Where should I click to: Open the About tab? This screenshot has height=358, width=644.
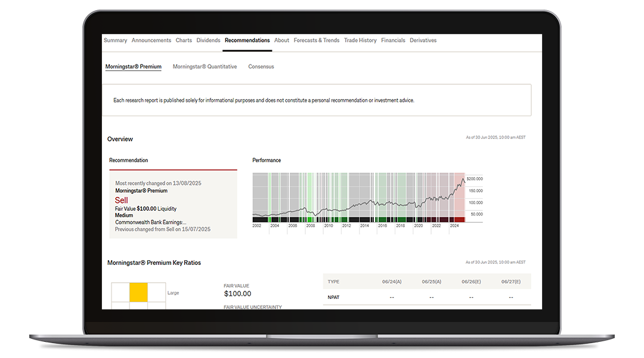click(281, 41)
